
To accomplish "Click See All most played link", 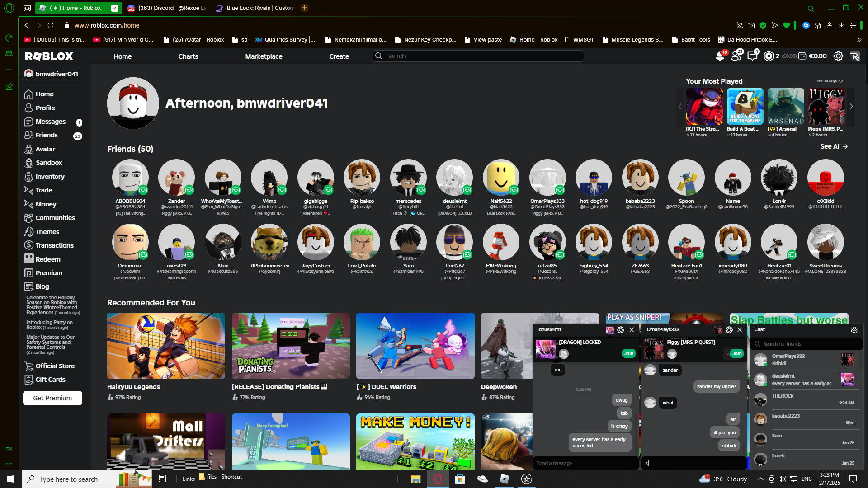I will [x=834, y=147].
